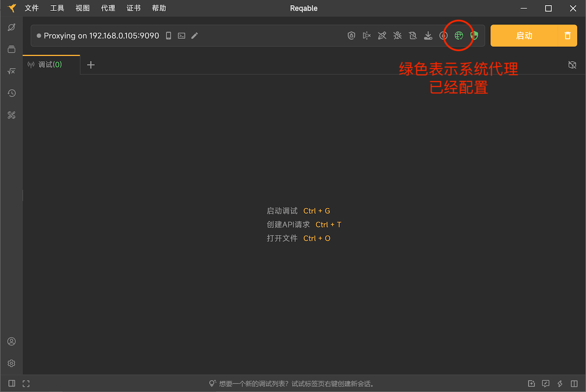The width and height of the screenshot is (586, 392).
Task: Add a new tab with the plus button
Action: pyautogui.click(x=91, y=65)
